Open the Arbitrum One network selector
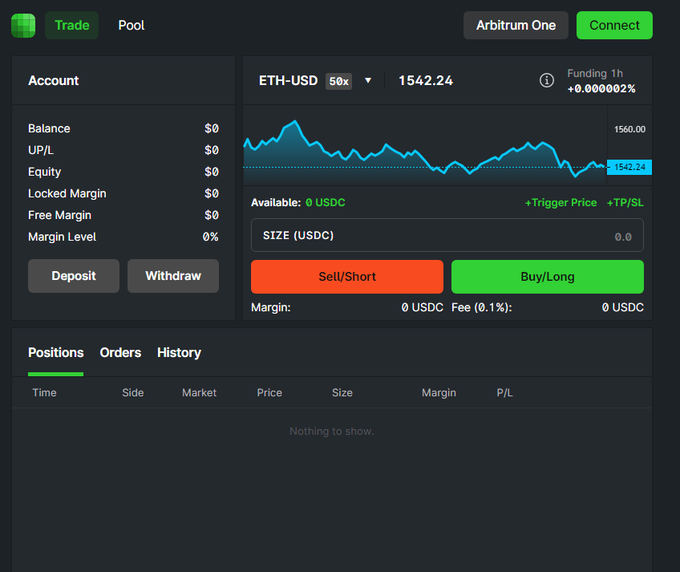The height and width of the screenshot is (572, 680). coord(516,25)
